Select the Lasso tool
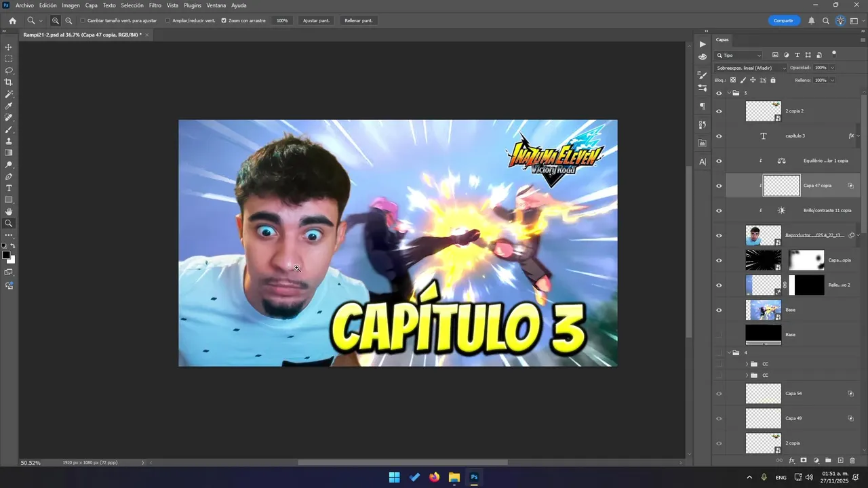The height and width of the screenshot is (488, 868). click(9, 70)
